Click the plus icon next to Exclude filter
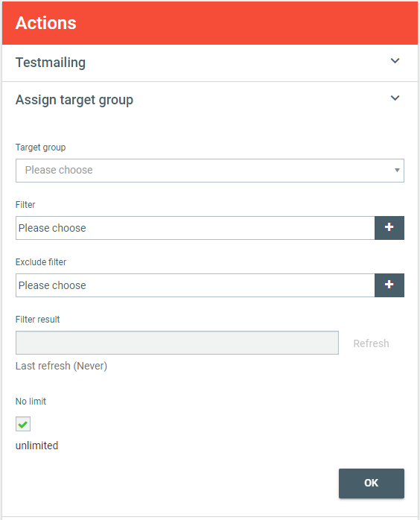Image resolution: width=420 pixels, height=520 pixels. (x=389, y=285)
